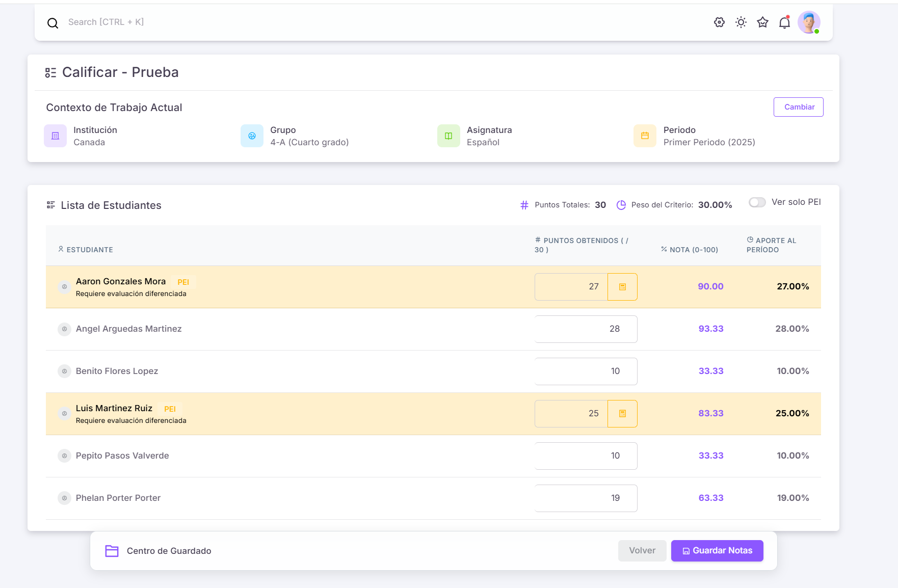
Task: Open calculator for Aaron Gonzales Mora
Action: click(x=622, y=287)
